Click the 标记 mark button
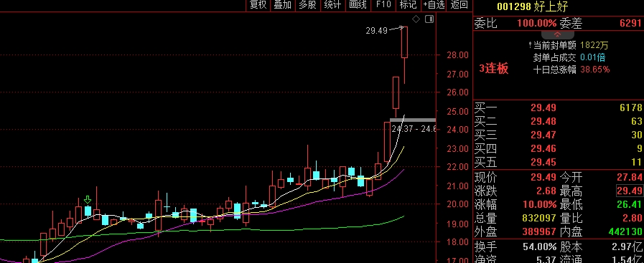The width and height of the screenshot is (644, 263). [x=408, y=5]
